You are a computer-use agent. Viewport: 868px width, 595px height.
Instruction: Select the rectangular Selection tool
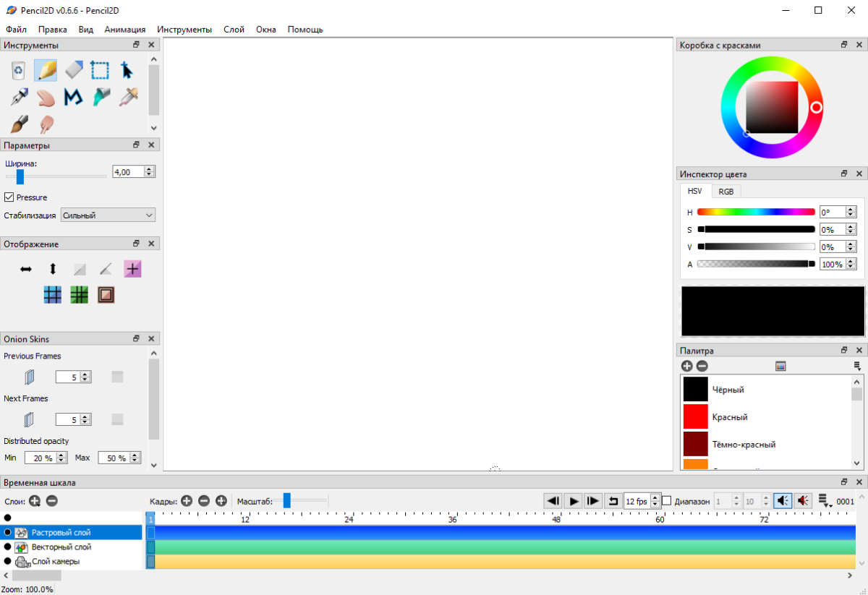[x=100, y=70]
